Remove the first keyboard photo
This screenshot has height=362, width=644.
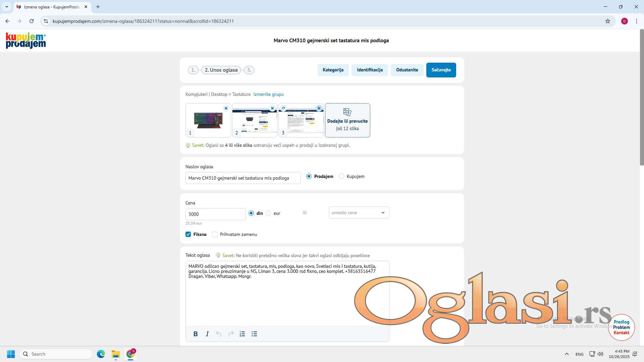click(x=226, y=108)
